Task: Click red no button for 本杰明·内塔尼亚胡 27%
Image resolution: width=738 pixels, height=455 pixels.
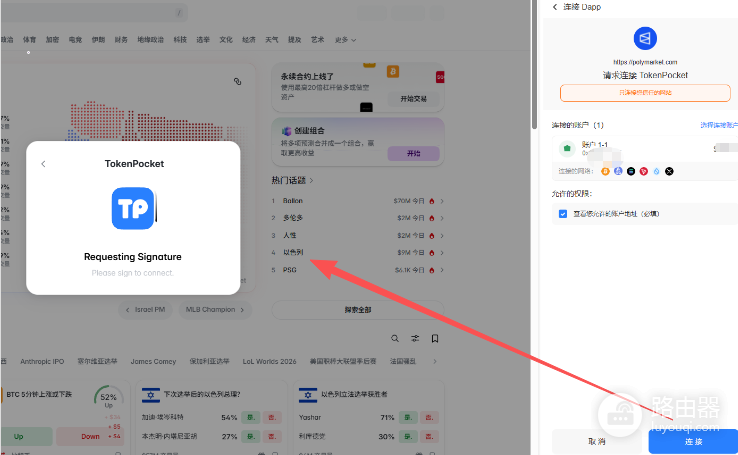Action: pyautogui.click(x=272, y=436)
